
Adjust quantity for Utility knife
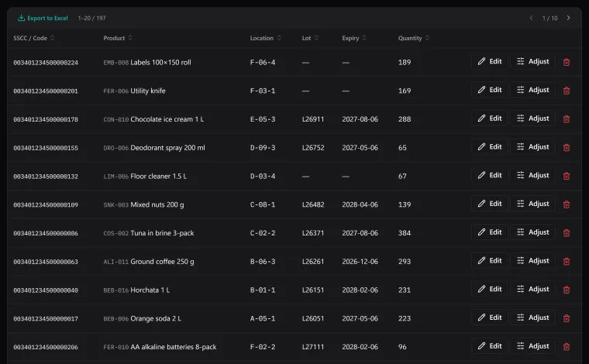pyautogui.click(x=532, y=90)
